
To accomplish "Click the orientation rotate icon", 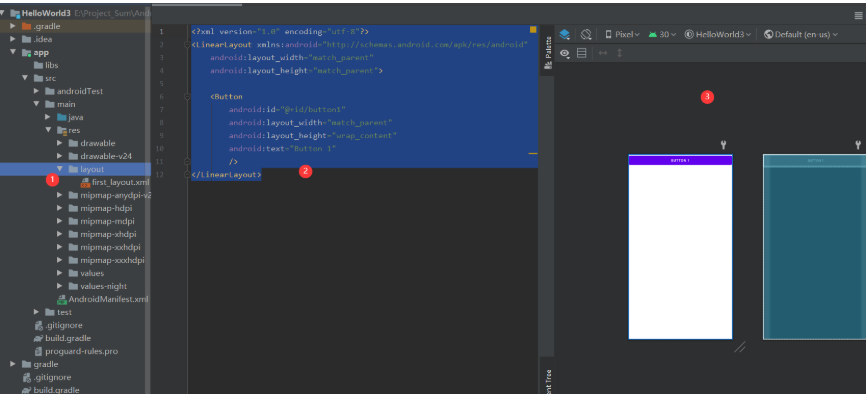I will pos(586,34).
